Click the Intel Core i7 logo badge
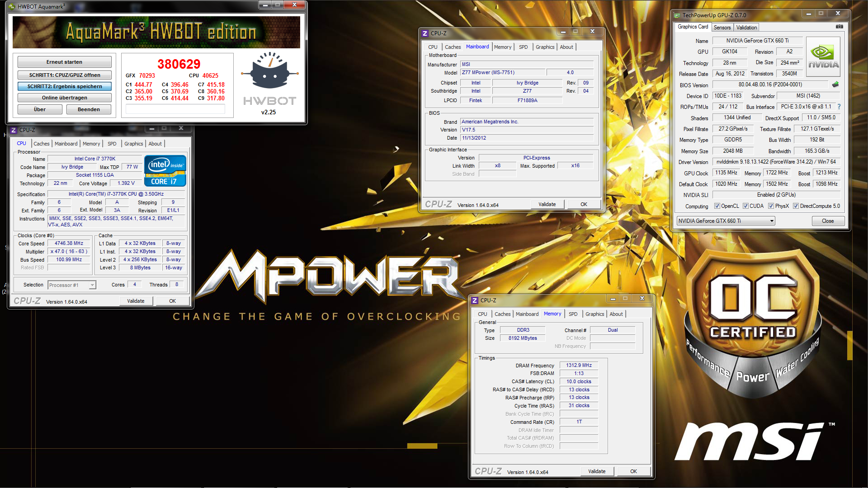This screenshot has width=868, height=488. pyautogui.click(x=165, y=171)
